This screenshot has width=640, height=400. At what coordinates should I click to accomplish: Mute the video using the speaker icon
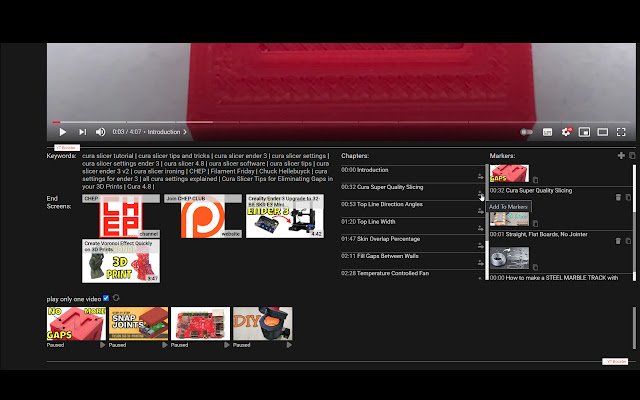[x=100, y=132]
